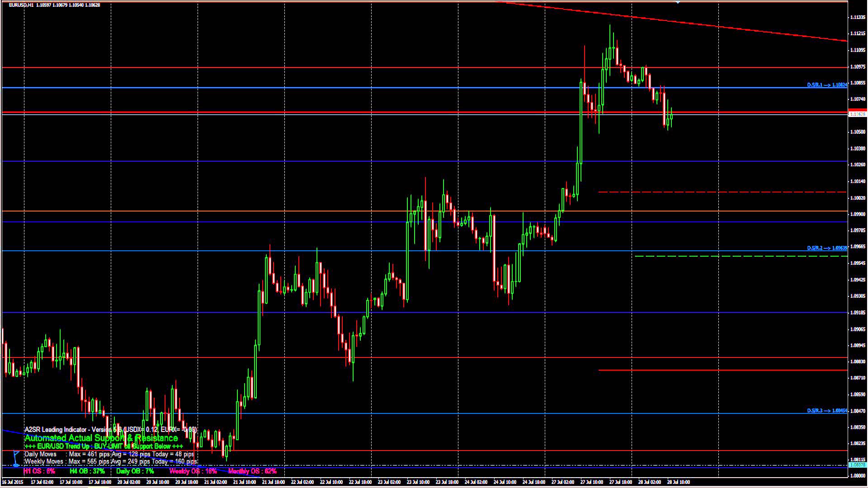This screenshot has height=488, width=868.
Task: Click the chart shift marker on top edge
Action: [x=677, y=2]
